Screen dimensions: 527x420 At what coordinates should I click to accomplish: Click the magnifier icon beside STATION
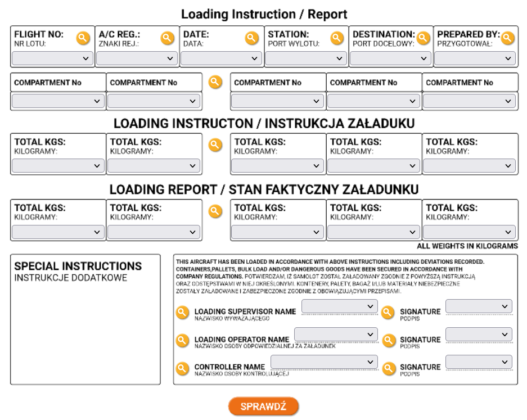coord(336,38)
